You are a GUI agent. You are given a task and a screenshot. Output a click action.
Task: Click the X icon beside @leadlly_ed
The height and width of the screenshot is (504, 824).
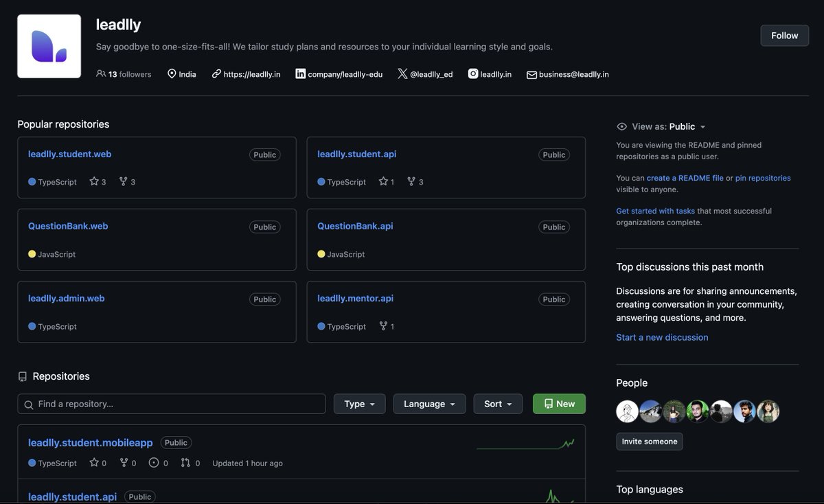click(402, 73)
